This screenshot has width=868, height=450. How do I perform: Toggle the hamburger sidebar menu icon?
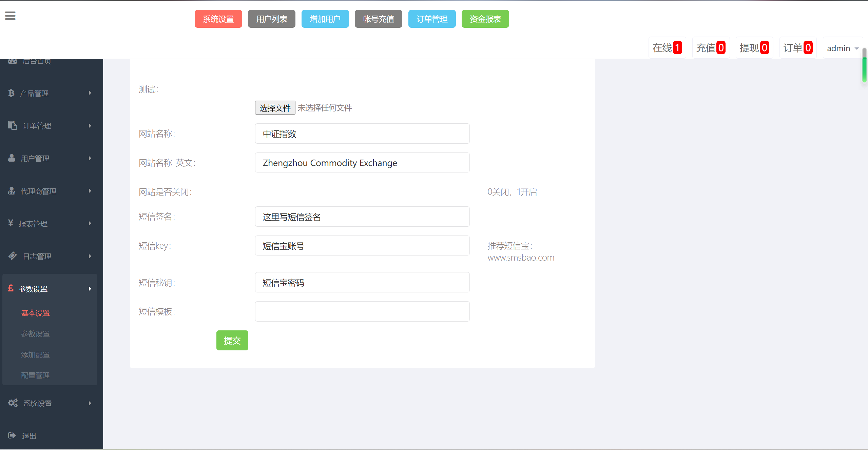10,16
